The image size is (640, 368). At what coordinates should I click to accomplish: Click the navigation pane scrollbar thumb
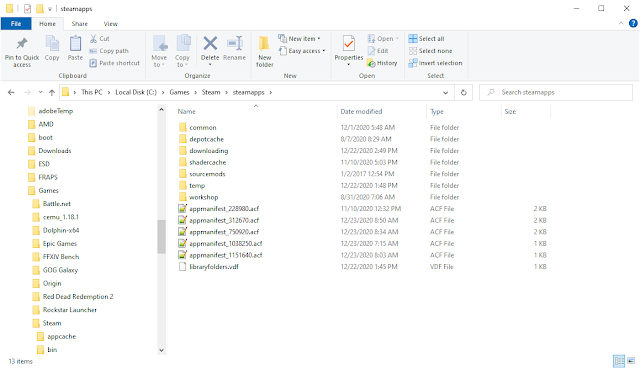tap(162, 237)
